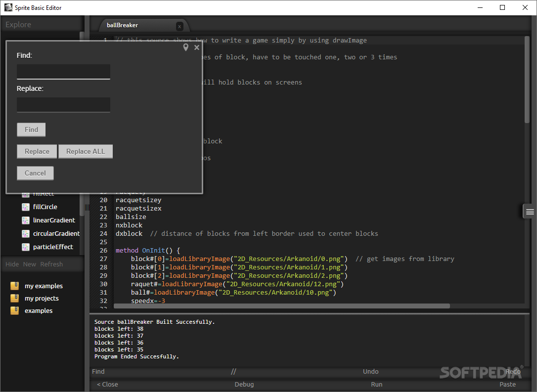Select the my examples folder

pyautogui.click(x=44, y=286)
